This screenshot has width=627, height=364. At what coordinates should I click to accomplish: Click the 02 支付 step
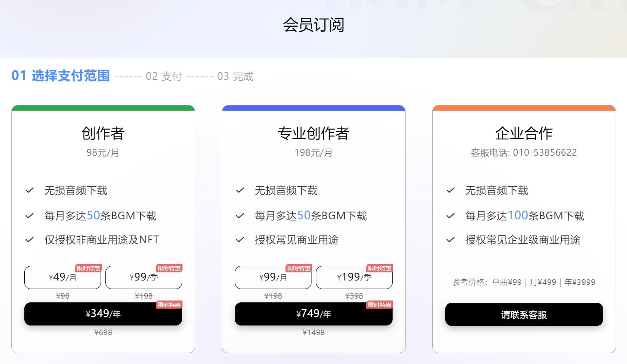164,76
